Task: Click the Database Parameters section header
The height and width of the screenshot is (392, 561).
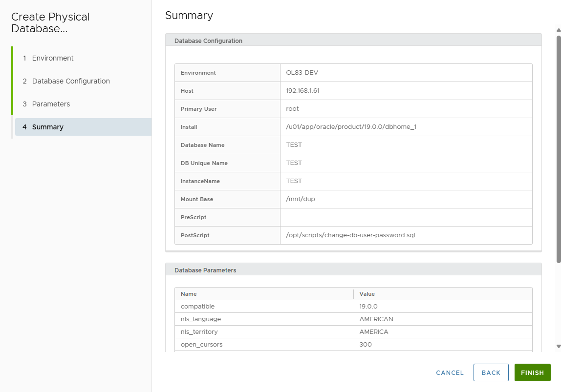Action: [x=205, y=270]
